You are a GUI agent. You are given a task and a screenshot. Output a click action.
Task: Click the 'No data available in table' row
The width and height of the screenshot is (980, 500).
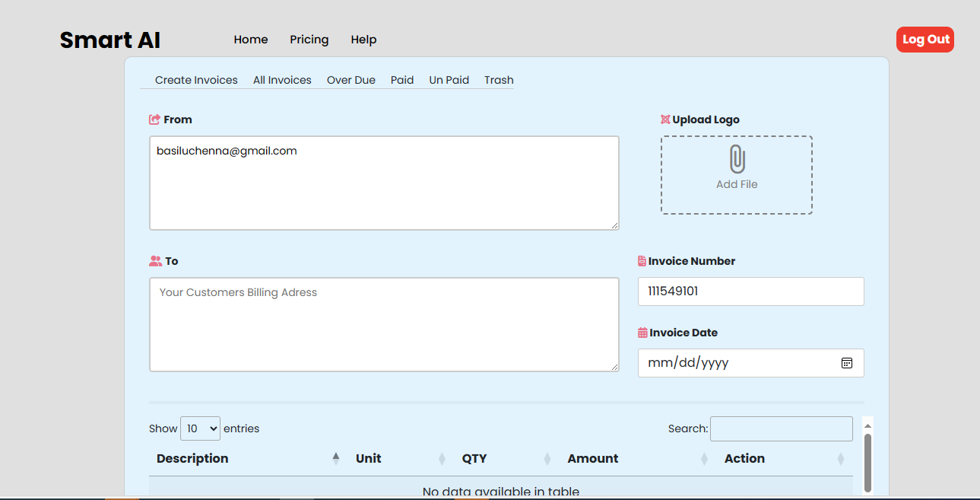coord(501,489)
